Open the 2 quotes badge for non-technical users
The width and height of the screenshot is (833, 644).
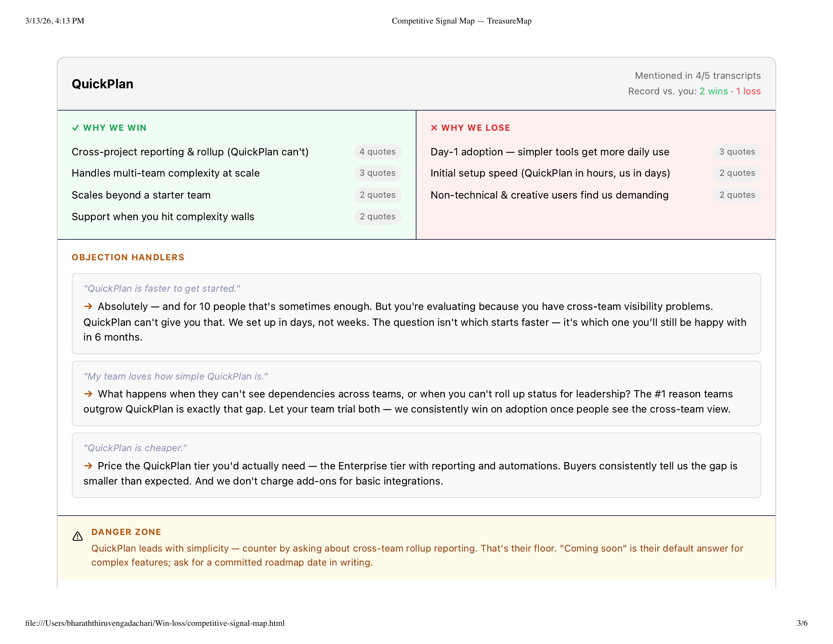click(737, 195)
